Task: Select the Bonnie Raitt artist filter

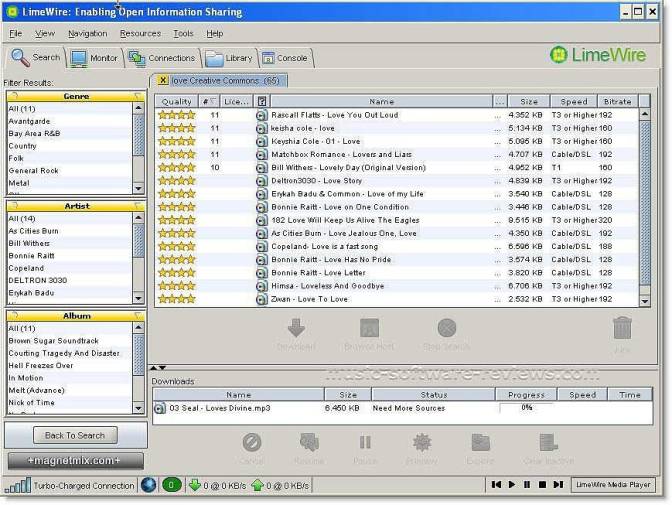Action: tap(70, 256)
